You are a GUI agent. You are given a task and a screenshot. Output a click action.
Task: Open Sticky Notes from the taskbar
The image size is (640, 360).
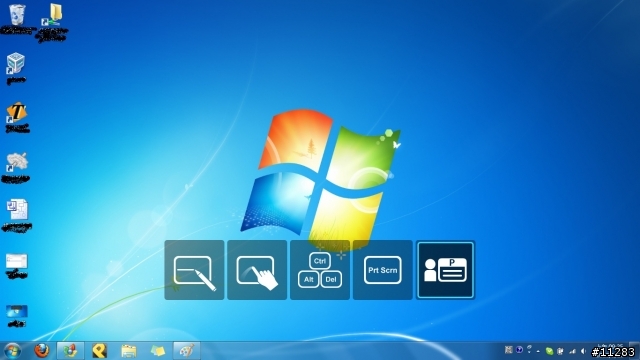pos(158,351)
